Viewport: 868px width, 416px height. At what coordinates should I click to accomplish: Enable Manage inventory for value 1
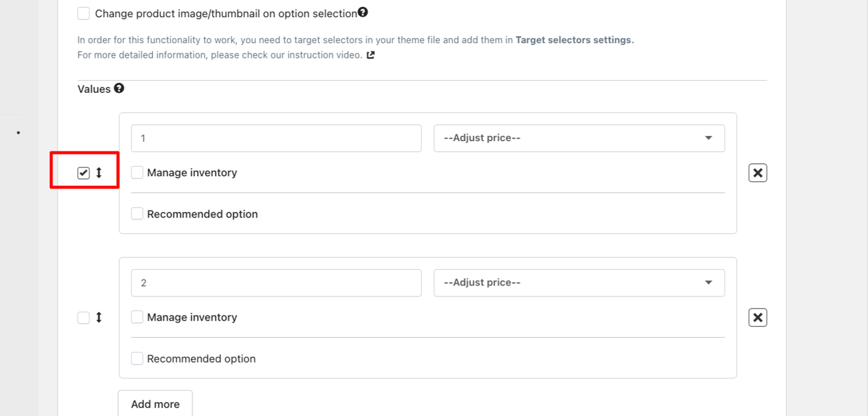pyautogui.click(x=137, y=172)
